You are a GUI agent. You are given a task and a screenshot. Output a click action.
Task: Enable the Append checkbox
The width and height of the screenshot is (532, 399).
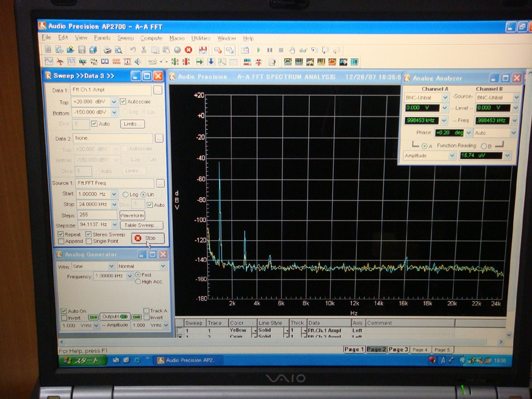coord(61,241)
